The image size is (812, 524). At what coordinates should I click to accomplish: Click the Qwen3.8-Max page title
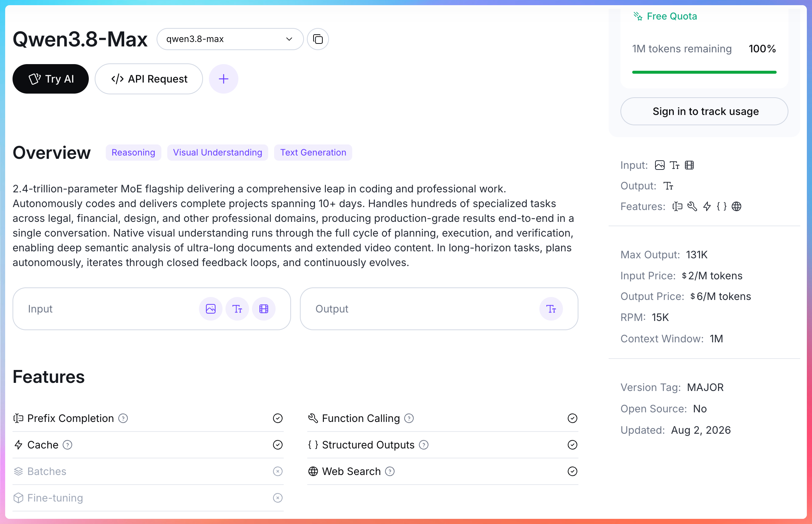(80, 39)
